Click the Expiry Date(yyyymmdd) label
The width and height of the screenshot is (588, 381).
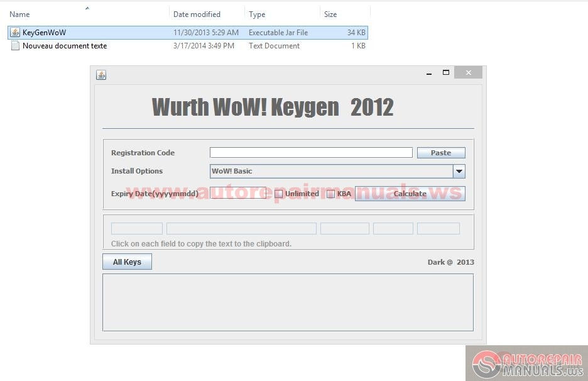(x=155, y=194)
